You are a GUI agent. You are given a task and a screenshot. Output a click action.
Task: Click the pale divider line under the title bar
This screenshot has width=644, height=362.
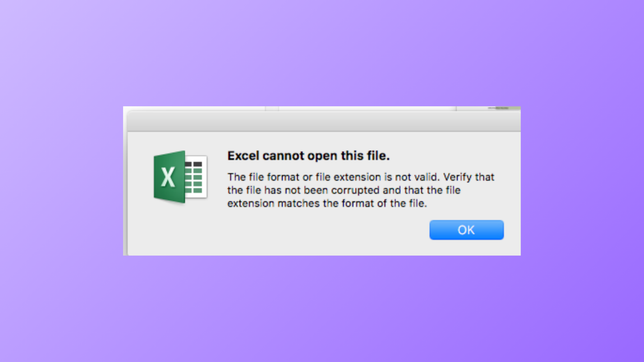coord(322,131)
